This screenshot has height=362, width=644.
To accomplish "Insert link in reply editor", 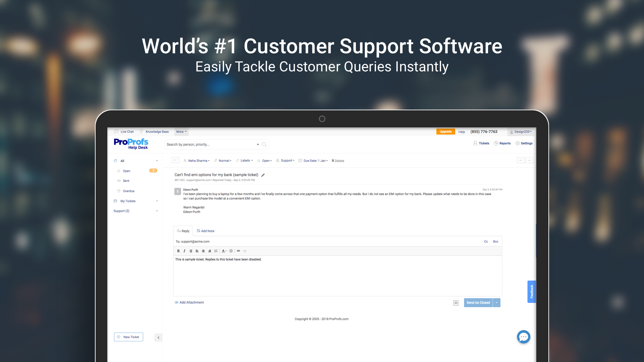I will (x=238, y=251).
